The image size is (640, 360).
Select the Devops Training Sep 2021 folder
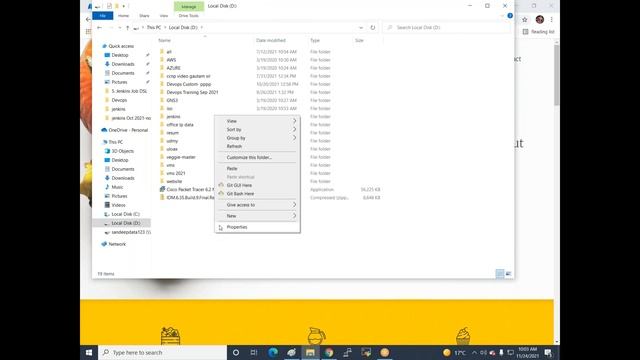click(x=192, y=92)
